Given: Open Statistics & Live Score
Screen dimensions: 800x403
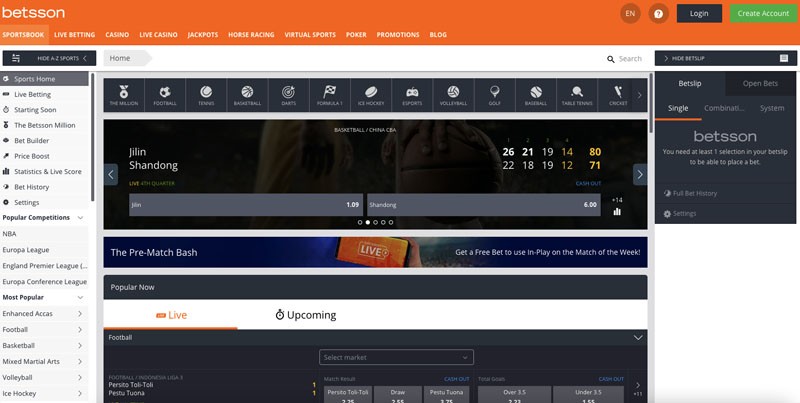Looking at the screenshot, I should 47,171.
